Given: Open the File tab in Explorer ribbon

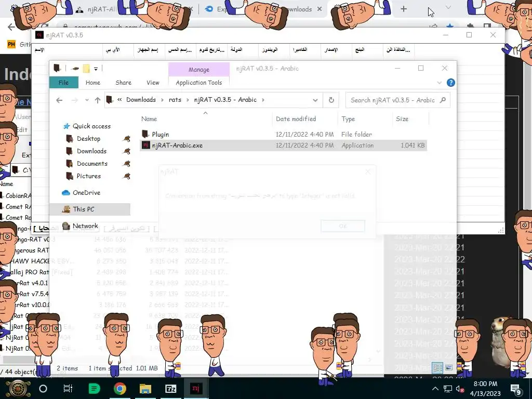Looking at the screenshot, I should tap(64, 83).
